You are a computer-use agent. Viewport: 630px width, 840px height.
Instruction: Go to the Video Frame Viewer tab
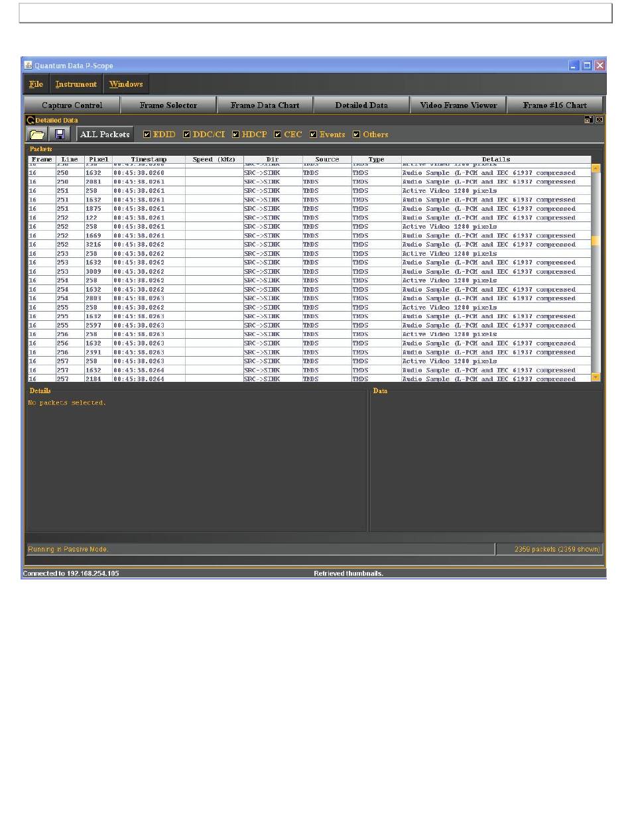[458, 105]
